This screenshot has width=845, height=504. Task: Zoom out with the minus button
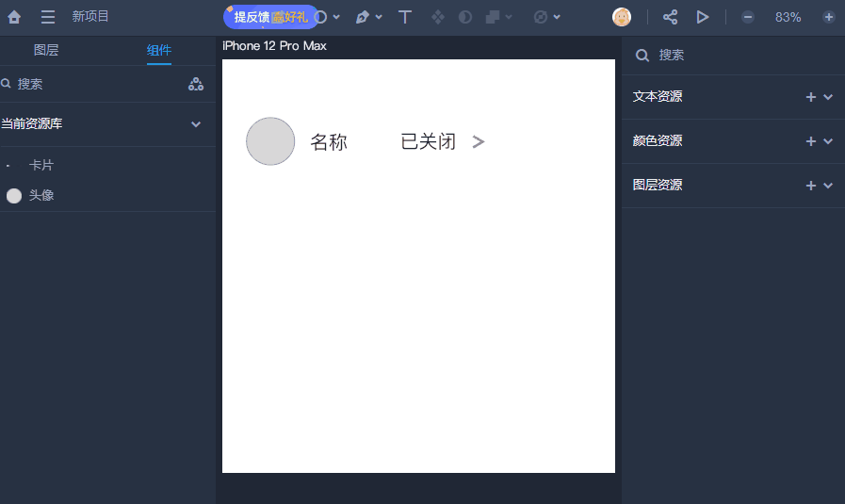(747, 17)
